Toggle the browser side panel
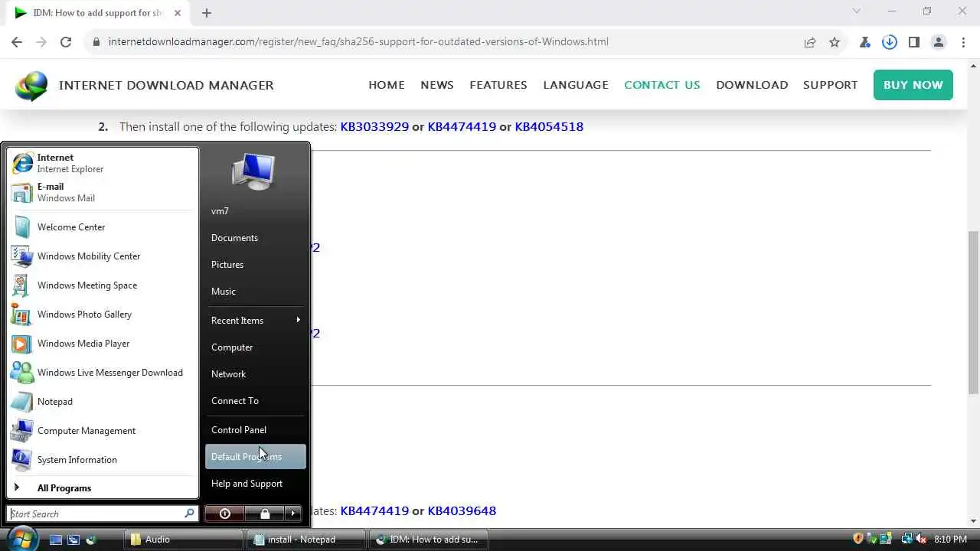The width and height of the screenshot is (980, 551). tap(914, 42)
